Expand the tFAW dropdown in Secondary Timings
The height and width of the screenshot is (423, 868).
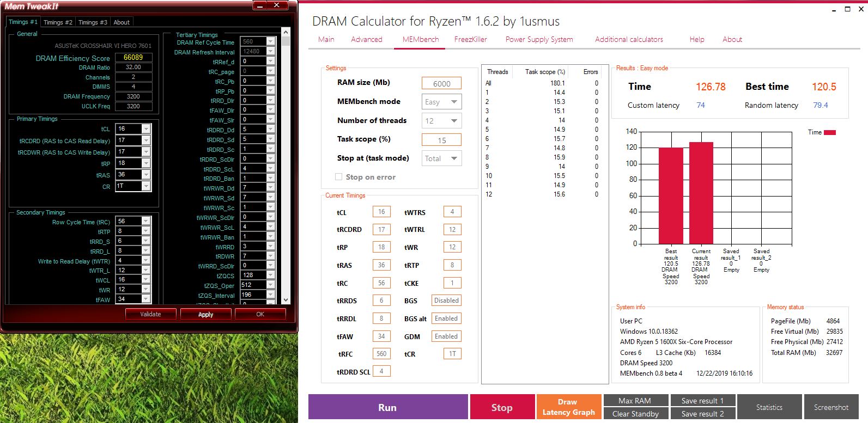[146, 299]
